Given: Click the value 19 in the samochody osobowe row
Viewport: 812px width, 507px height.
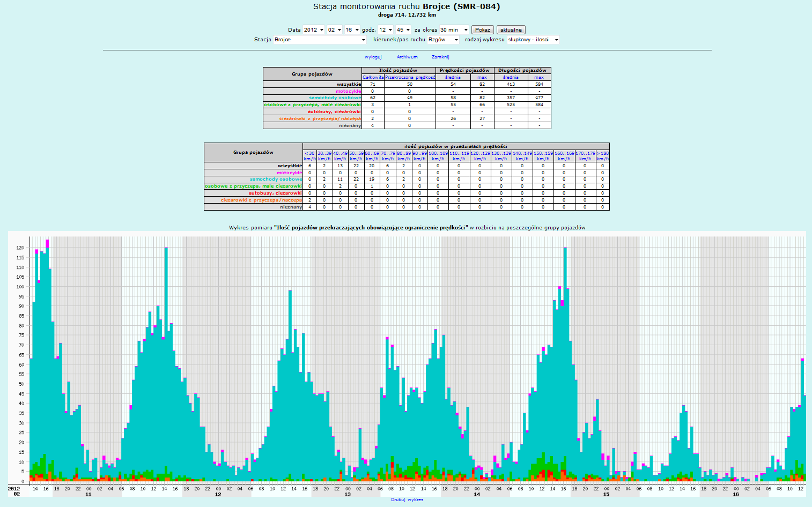Looking at the screenshot, I should (x=372, y=179).
